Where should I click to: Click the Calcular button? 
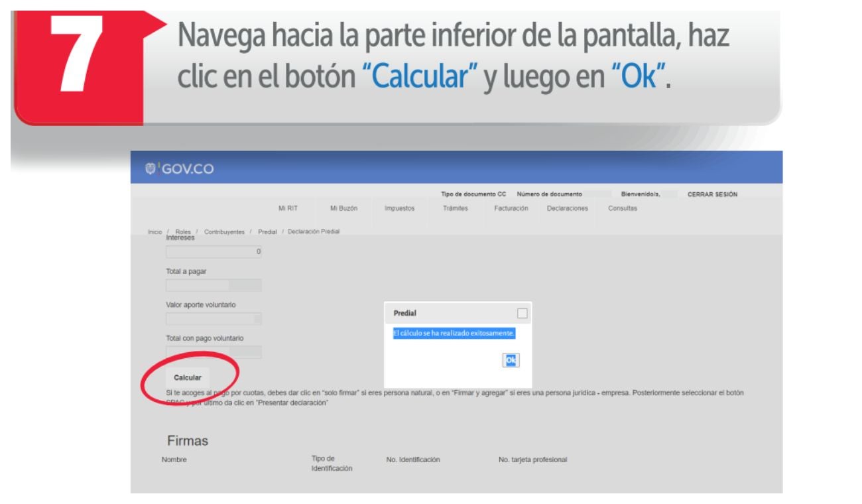[188, 377]
